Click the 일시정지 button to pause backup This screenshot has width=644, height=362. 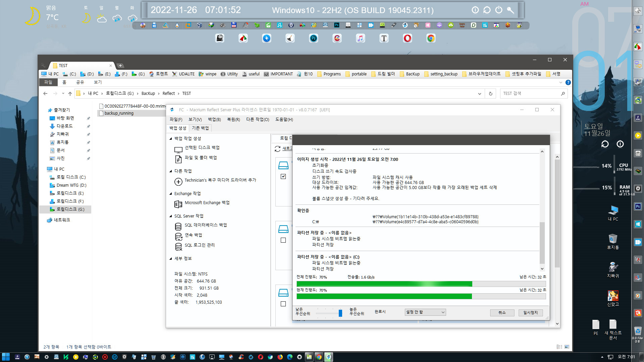pyautogui.click(x=531, y=312)
